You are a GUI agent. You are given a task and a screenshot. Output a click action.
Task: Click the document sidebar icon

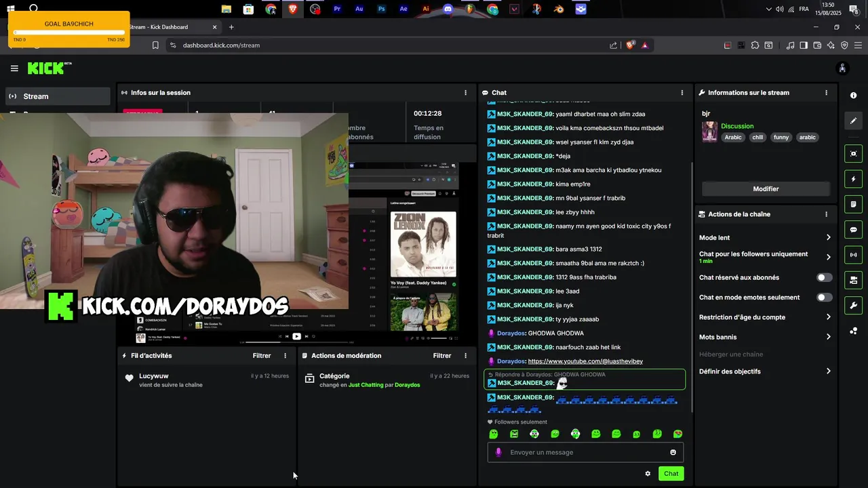853,204
